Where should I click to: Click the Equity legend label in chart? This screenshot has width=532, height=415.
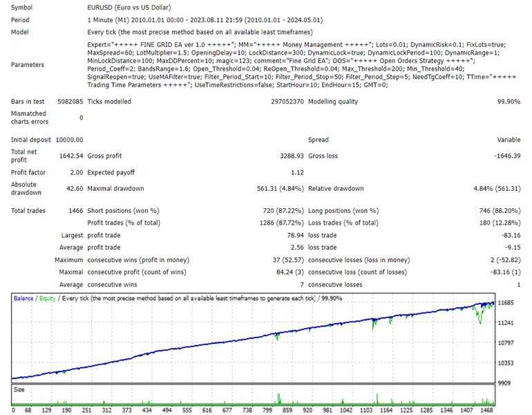tap(47, 298)
